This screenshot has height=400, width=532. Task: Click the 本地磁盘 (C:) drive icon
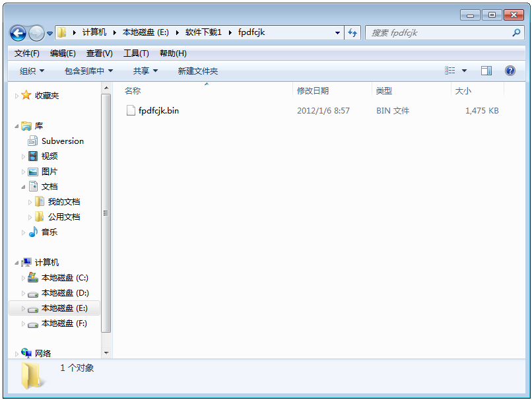33,277
